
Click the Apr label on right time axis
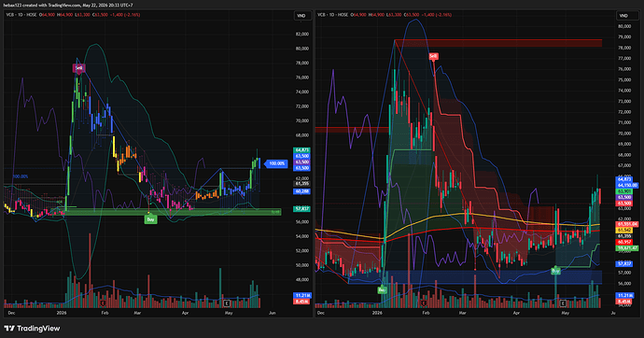516,313
